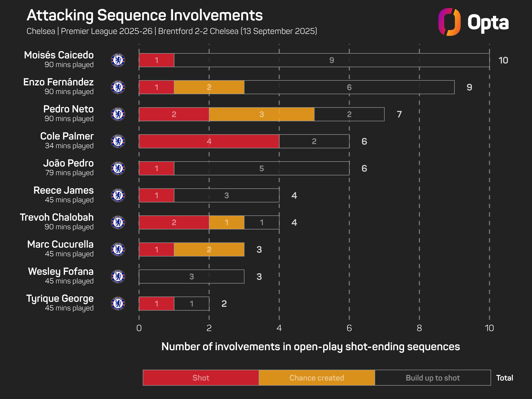Click Chelsea crest beside Reece James
The height and width of the screenshot is (399, 532).
[x=118, y=195]
